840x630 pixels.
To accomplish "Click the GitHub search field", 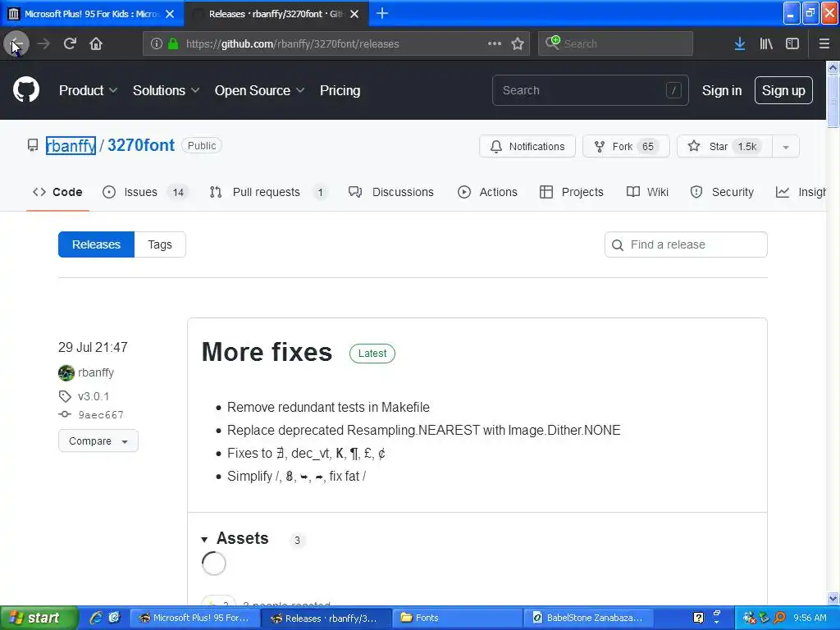I will tap(590, 90).
